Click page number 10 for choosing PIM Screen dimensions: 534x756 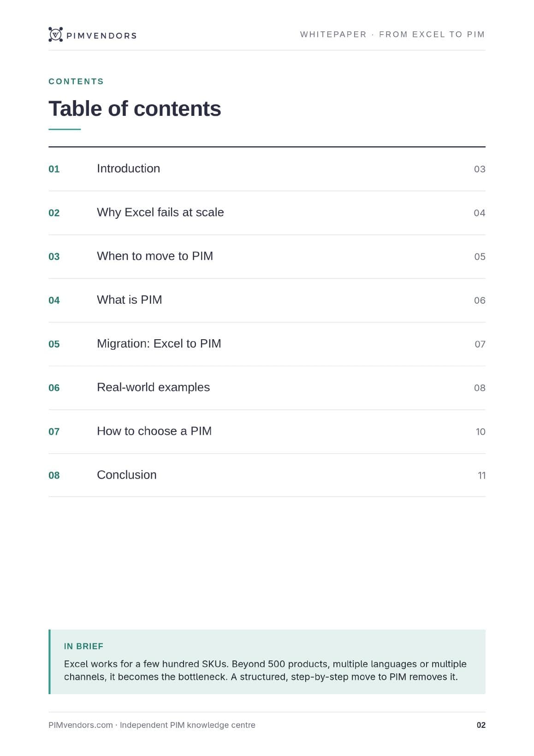(x=481, y=432)
